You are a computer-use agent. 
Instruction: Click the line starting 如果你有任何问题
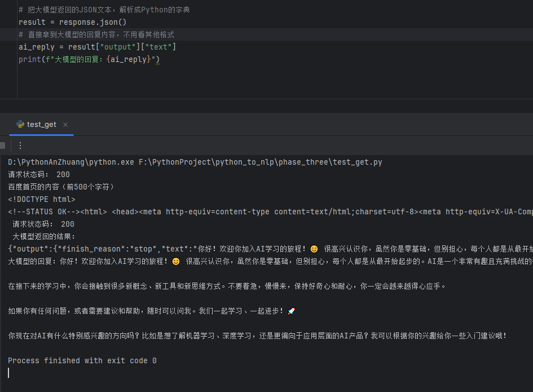152,311
